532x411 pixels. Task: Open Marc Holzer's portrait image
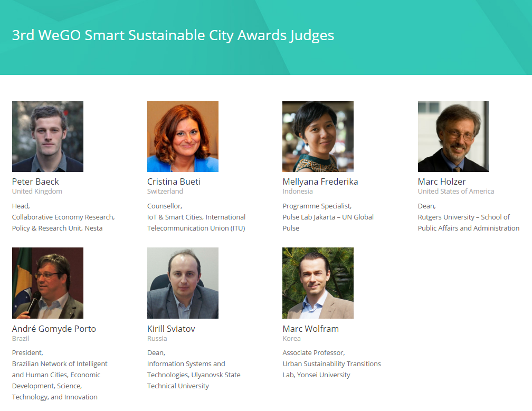coord(453,136)
